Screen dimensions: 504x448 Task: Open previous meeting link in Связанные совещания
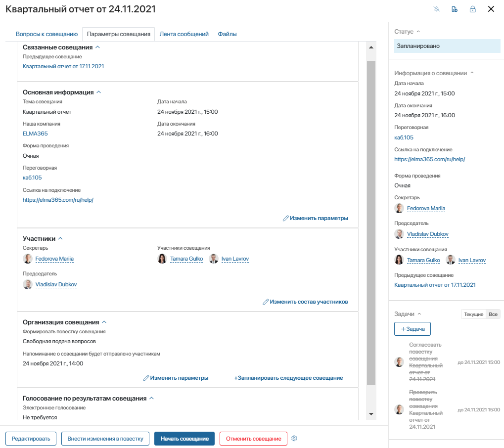click(x=63, y=67)
